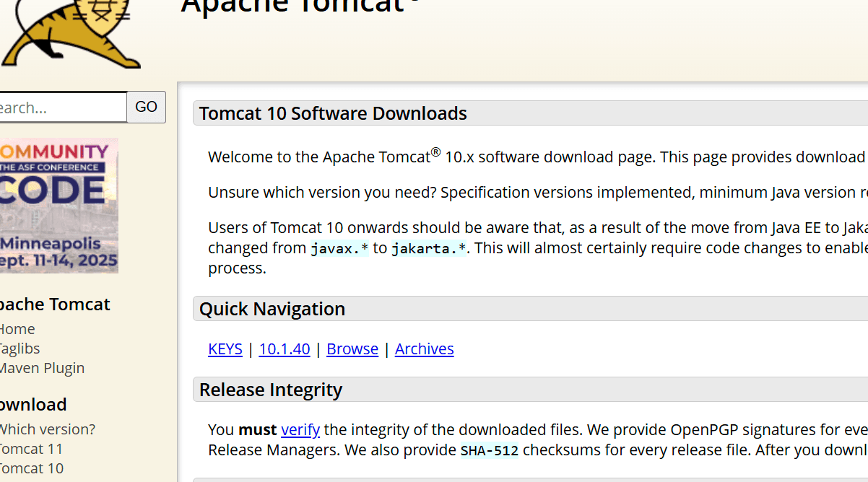The height and width of the screenshot is (482, 868).
Task: Visit the Archives link
Action: [x=425, y=349]
